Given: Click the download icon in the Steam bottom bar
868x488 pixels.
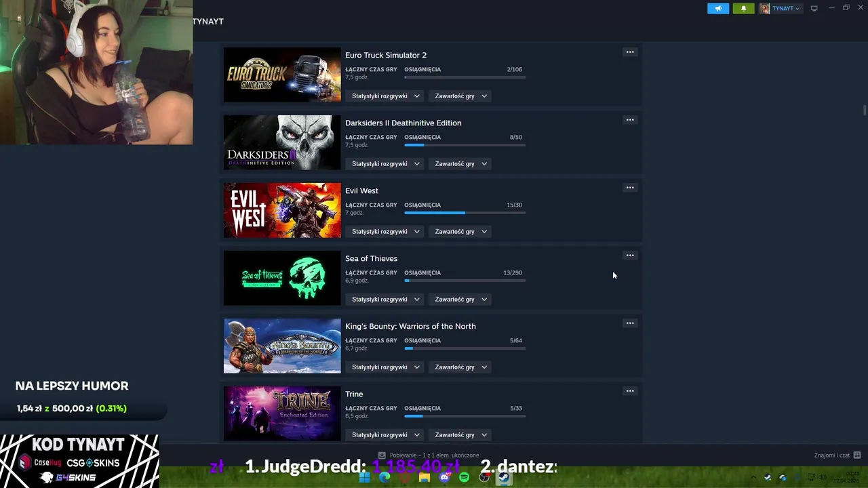Looking at the screenshot, I should pyautogui.click(x=382, y=455).
